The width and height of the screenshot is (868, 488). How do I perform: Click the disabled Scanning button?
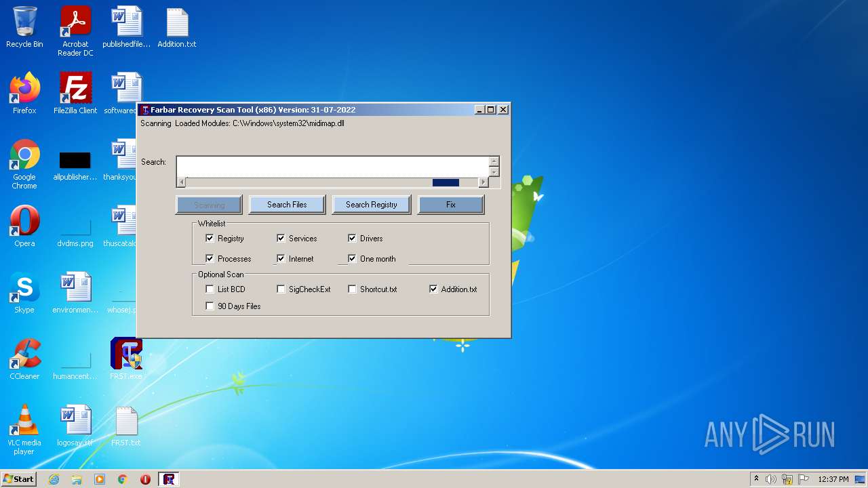coord(209,205)
